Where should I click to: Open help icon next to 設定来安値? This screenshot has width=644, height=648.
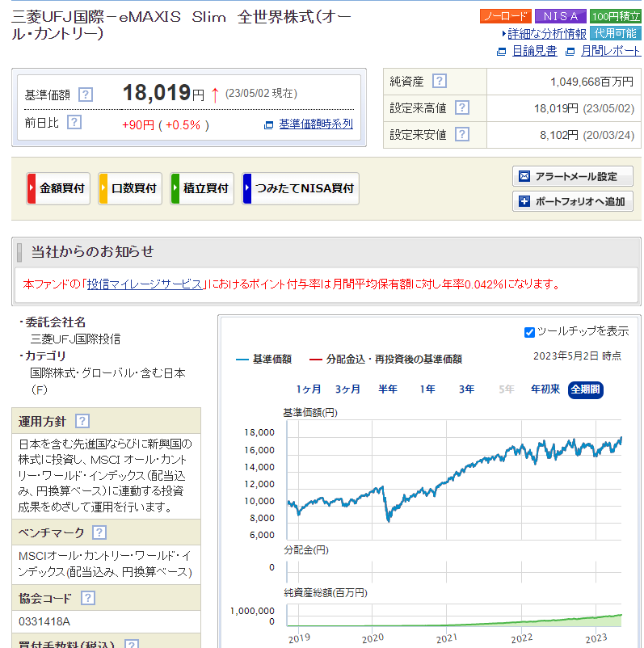[x=462, y=134]
